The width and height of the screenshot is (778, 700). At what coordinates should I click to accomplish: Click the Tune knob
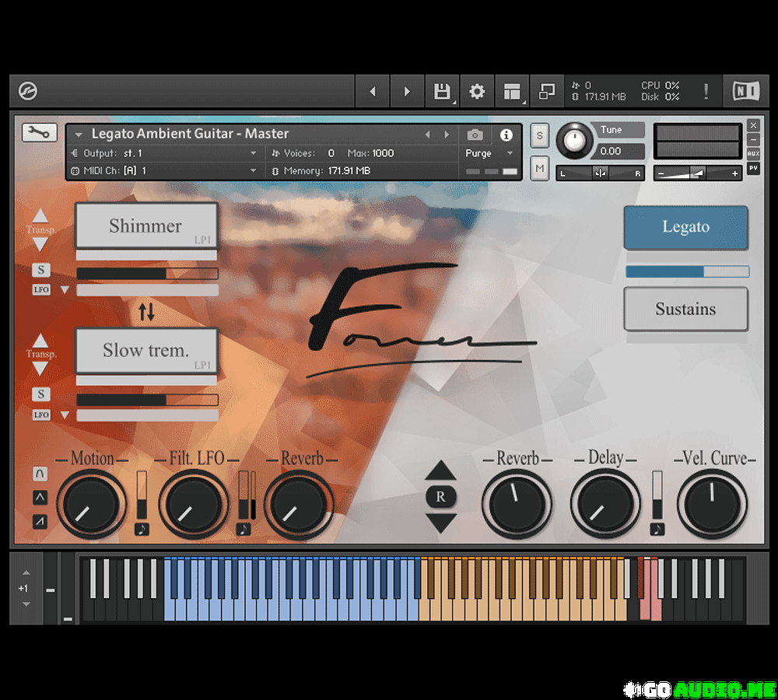click(574, 140)
